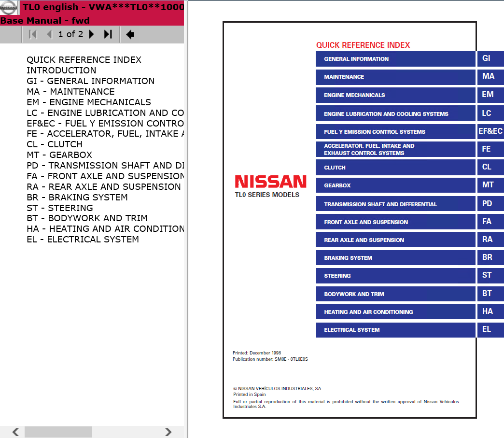Select the MT index tab

(490, 185)
